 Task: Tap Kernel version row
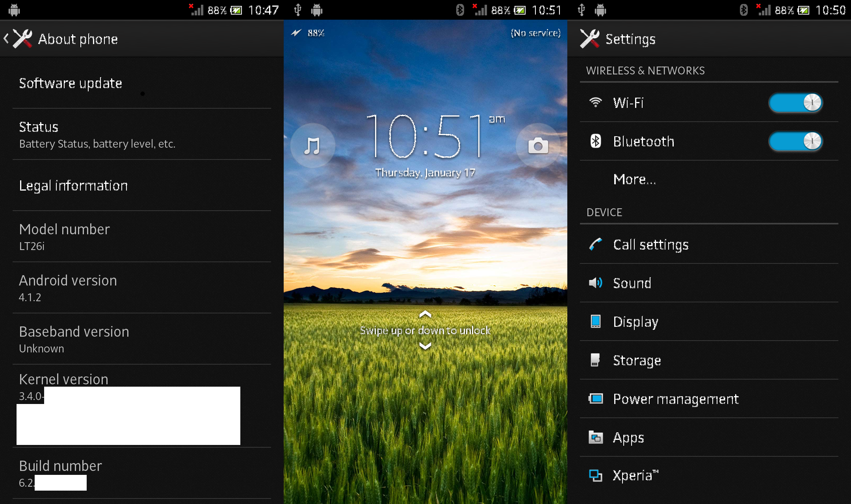(142, 406)
